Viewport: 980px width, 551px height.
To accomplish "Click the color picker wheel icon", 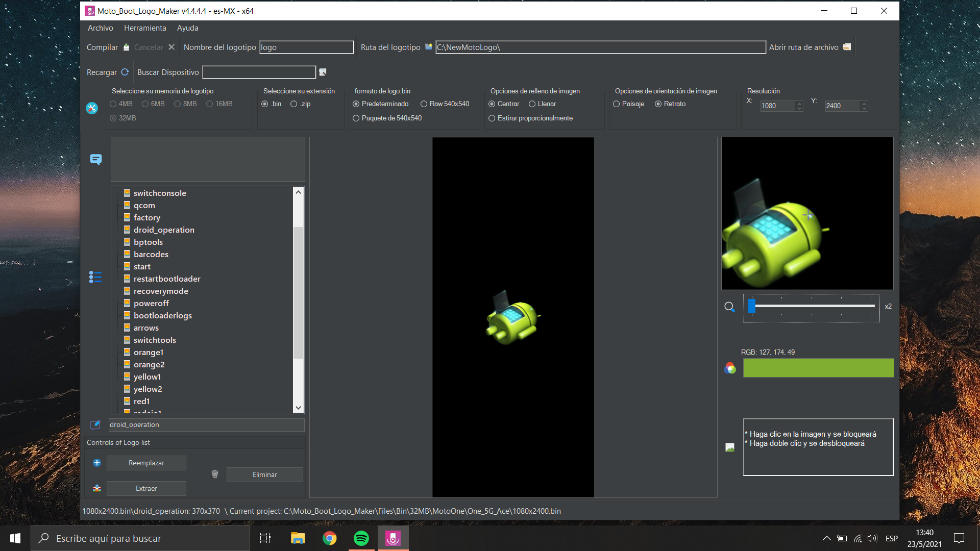I will (730, 368).
